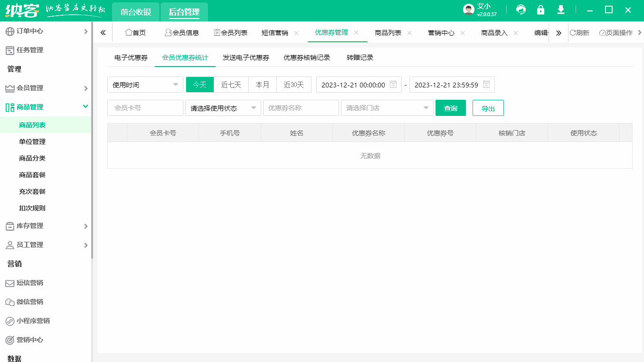
Task: Click the download icon in title bar
Action: click(560, 9)
